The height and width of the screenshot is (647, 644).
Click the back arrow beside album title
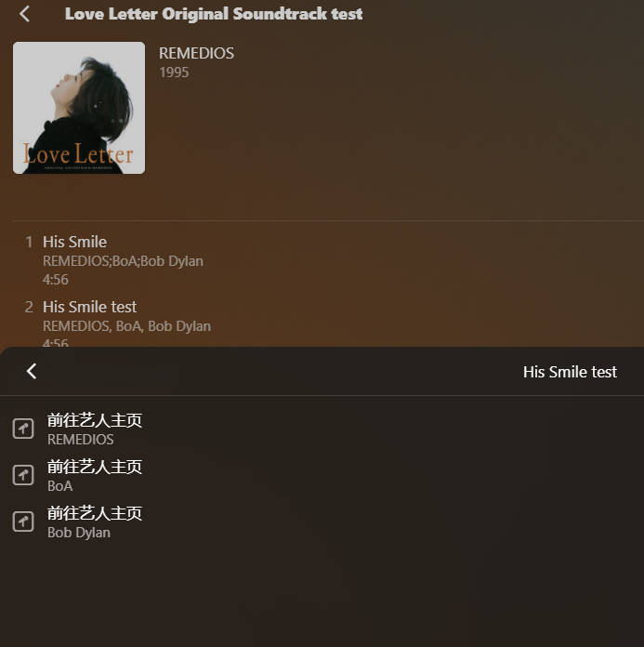click(x=25, y=14)
